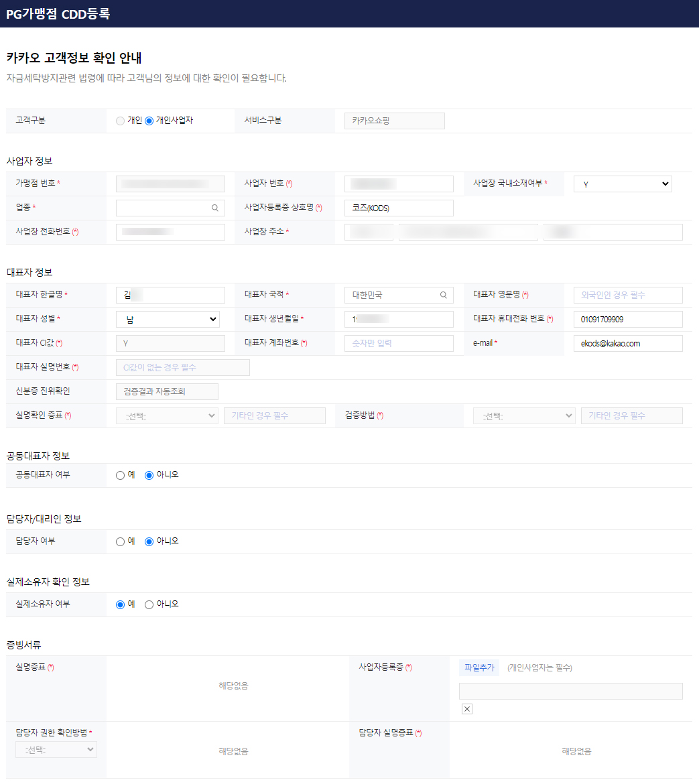Click the search icon in the 업종 field
699x784 pixels.
(x=215, y=208)
